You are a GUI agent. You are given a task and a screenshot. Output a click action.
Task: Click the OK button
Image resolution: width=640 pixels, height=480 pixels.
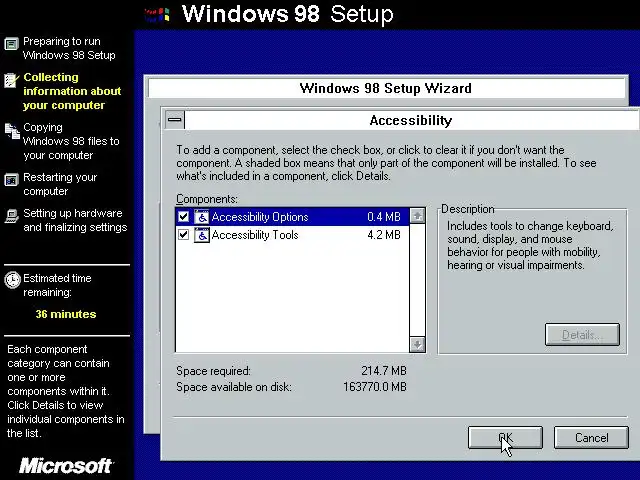(505, 438)
